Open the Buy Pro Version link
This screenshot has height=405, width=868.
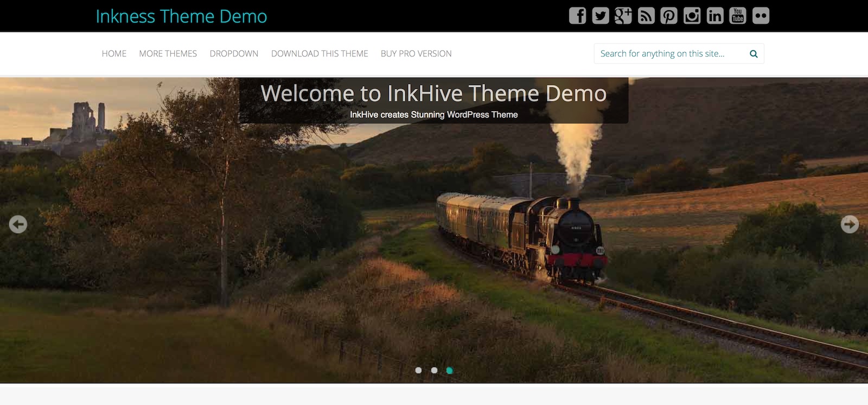[x=416, y=54]
